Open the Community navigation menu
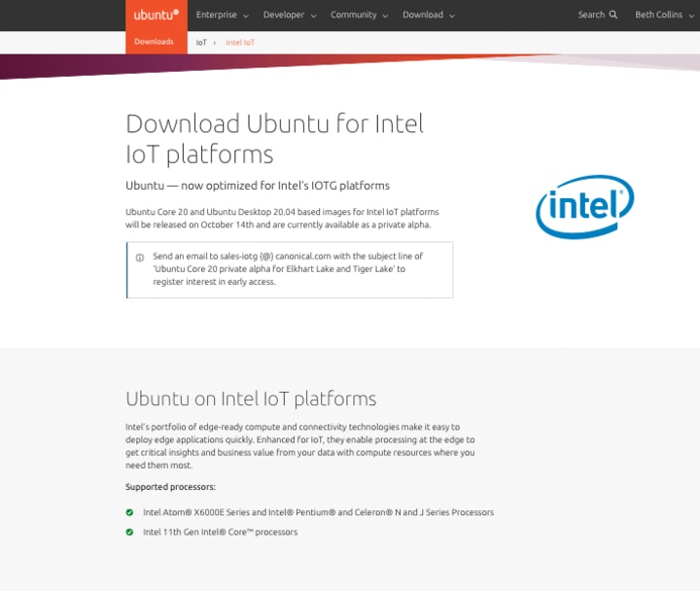Viewport: 700px width, 591px height. pos(359,15)
